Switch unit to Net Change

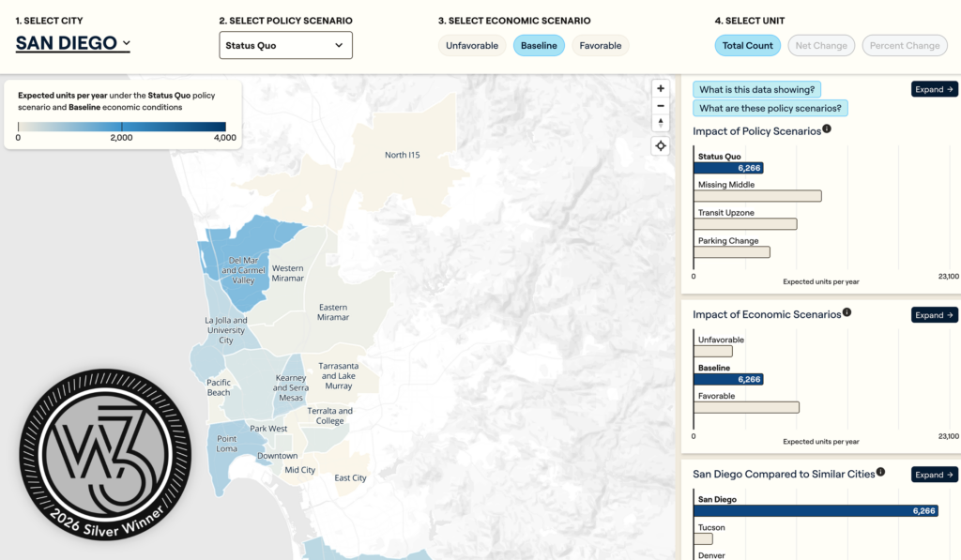pyautogui.click(x=821, y=45)
